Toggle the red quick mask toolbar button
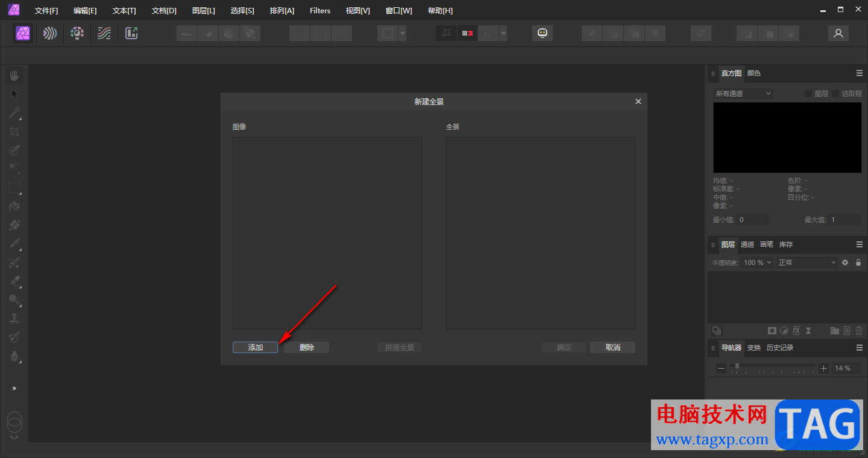 467,33
